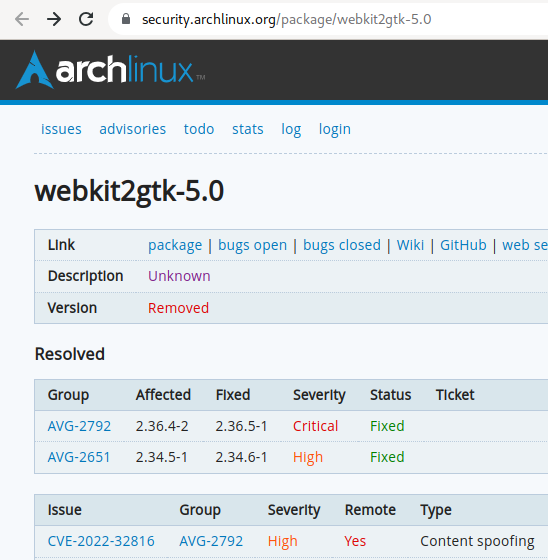Follow the package link

175,245
